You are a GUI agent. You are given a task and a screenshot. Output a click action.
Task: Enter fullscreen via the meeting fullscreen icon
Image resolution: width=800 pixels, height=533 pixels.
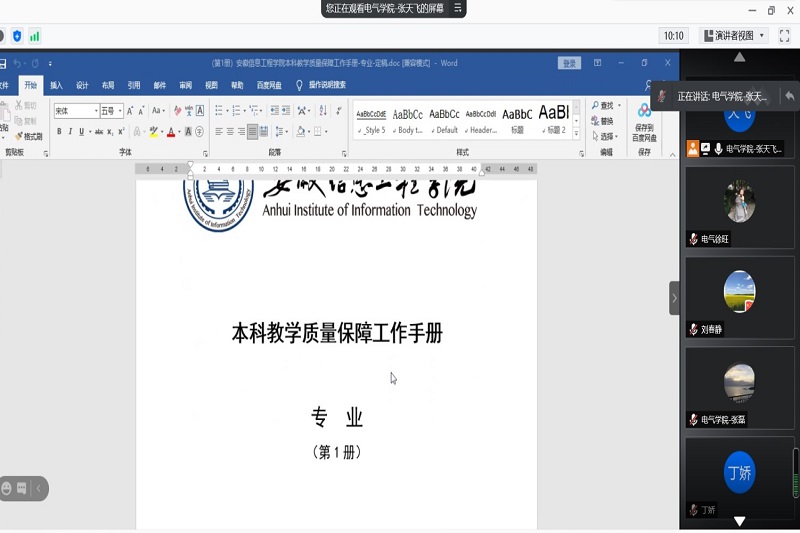pos(784,35)
